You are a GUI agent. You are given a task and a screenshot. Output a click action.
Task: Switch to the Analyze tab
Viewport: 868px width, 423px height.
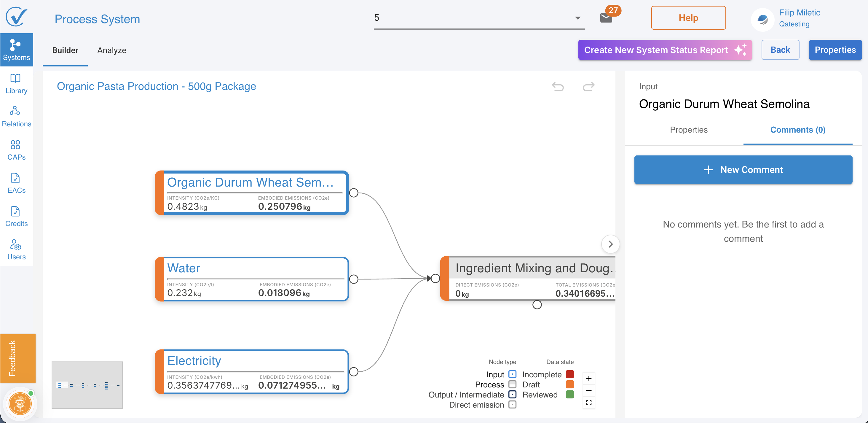(111, 50)
